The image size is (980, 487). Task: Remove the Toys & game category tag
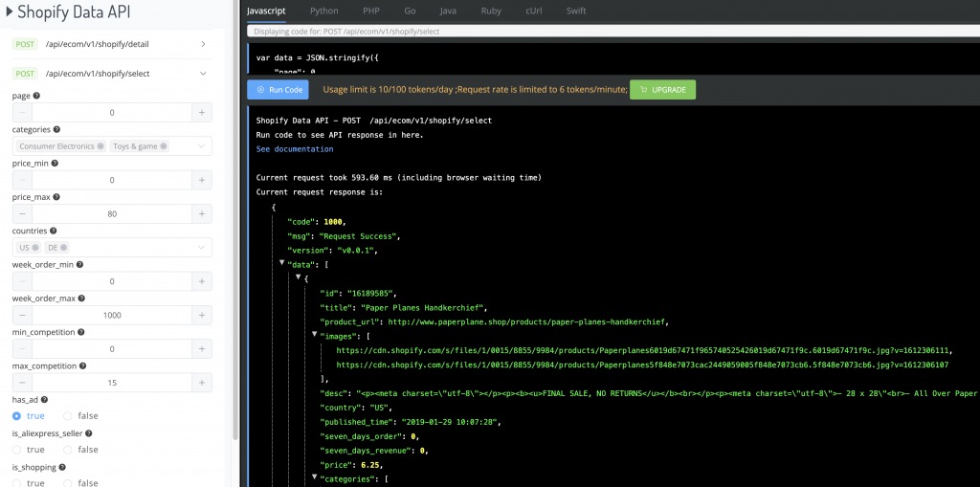(164, 146)
